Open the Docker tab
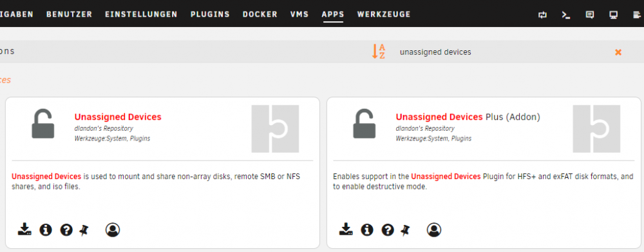The height and width of the screenshot is (252, 644). pyautogui.click(x=260, y=14)
